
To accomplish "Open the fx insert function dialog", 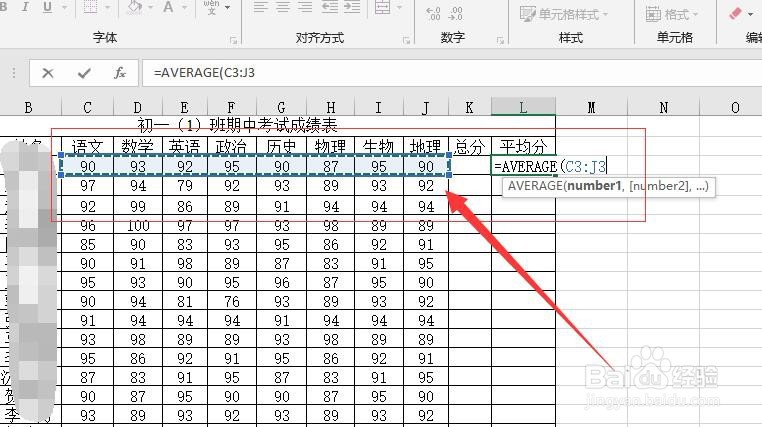I will (120, 73).
